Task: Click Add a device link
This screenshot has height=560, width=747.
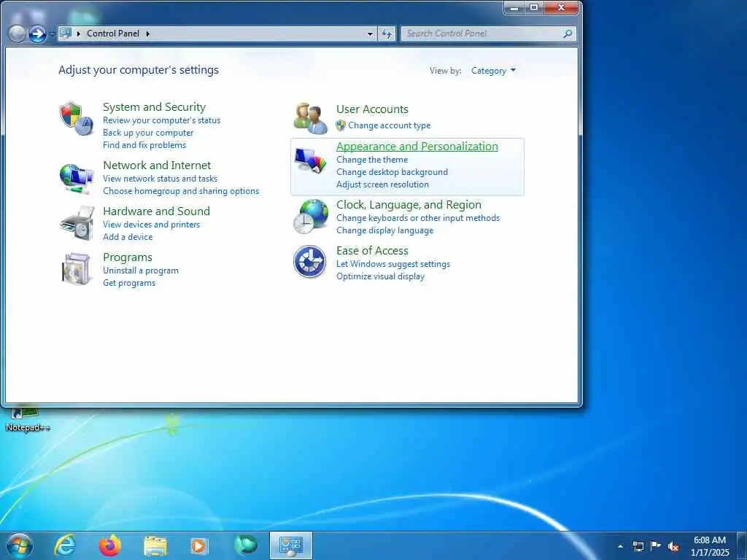Action: (128, 237)
